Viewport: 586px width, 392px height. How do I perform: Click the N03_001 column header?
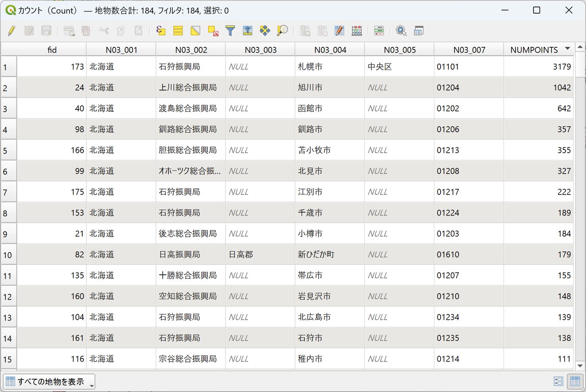pos(121,50)
